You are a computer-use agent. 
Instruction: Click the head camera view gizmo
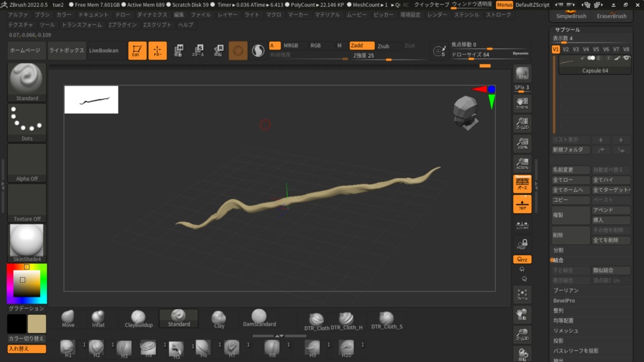point(466,112)
